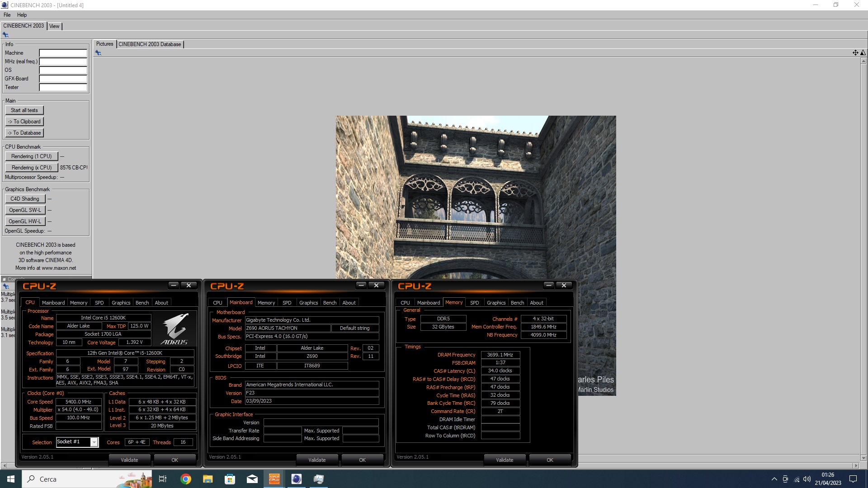Open notification center icon

pyautogui.click(x=853, y=479)
